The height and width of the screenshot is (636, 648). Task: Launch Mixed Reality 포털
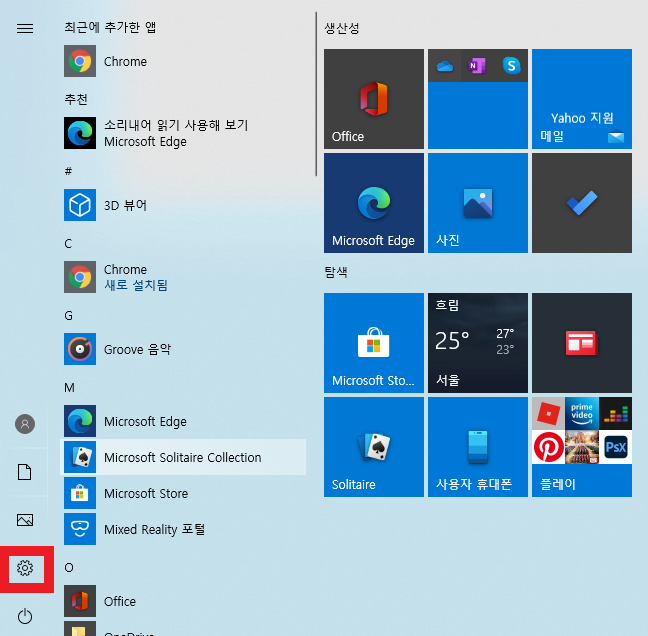[x=184, y=529]
